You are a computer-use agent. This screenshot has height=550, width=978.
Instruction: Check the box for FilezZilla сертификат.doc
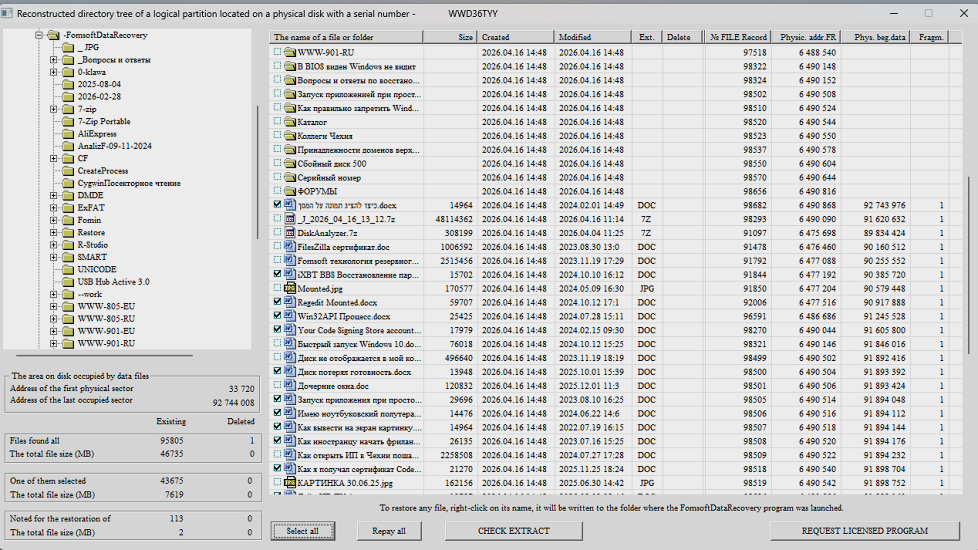click(278, 246)
